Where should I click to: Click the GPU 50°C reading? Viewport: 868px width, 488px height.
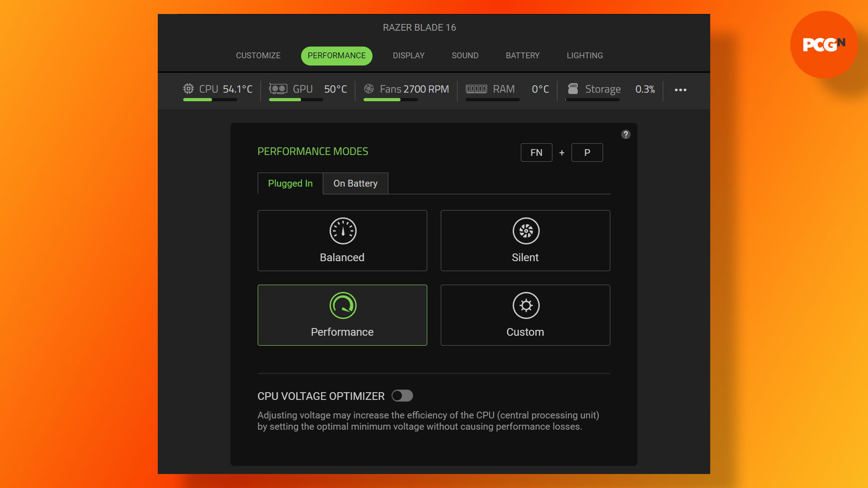pos(335,89)
